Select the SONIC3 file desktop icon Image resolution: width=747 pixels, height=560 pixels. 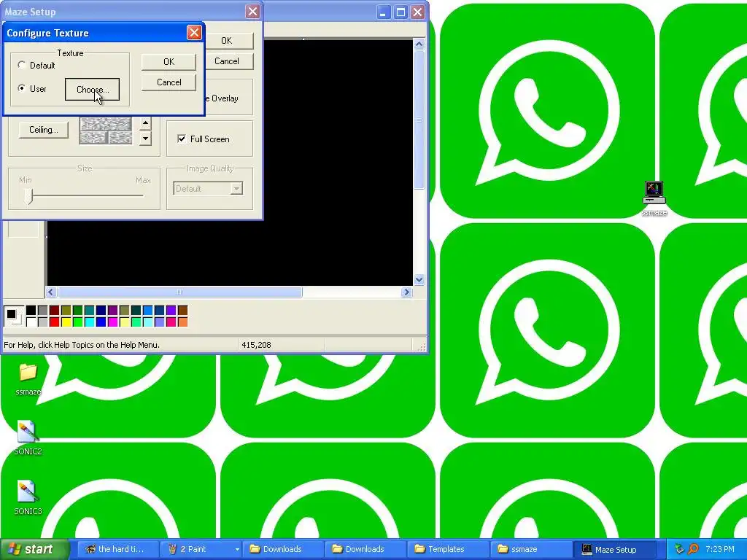coord(28,497)
